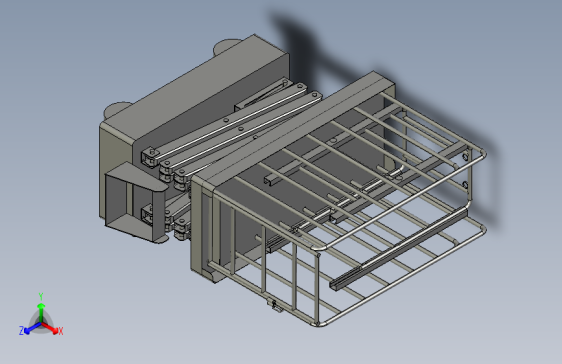Select the small latch under the basket front
Screen dimensions: 562x364
coord(275,306)
